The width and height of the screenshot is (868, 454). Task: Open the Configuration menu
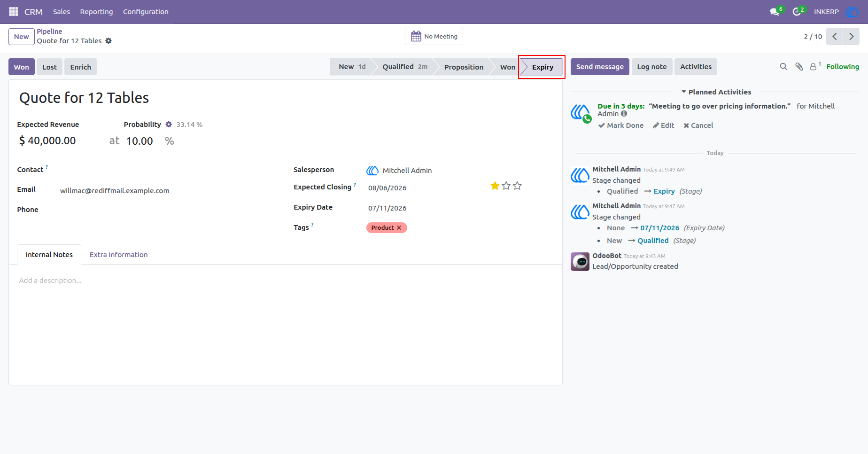click(146, 12)
